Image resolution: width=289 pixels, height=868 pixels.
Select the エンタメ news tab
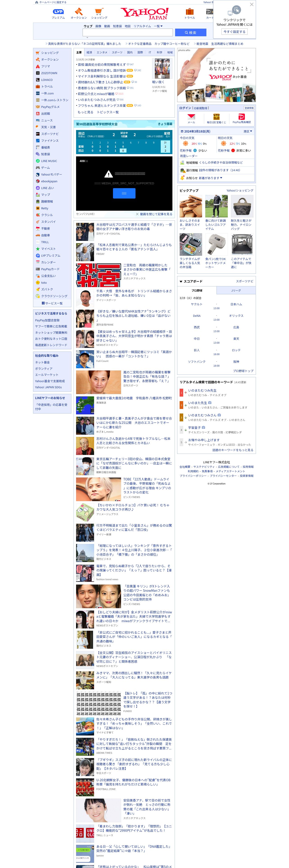102,52
